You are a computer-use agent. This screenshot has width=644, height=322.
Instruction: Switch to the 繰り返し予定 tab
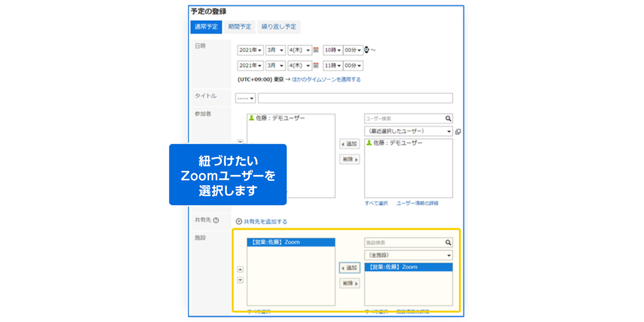pos(279,27)
